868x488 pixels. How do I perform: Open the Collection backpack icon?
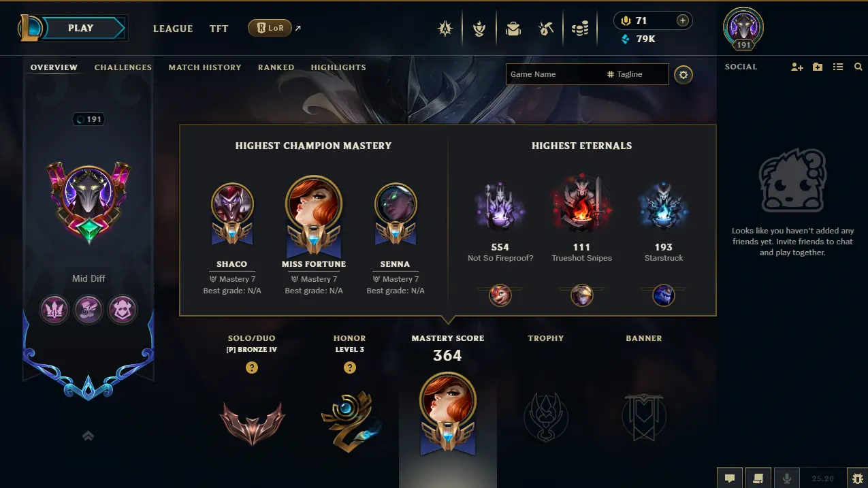513,29
